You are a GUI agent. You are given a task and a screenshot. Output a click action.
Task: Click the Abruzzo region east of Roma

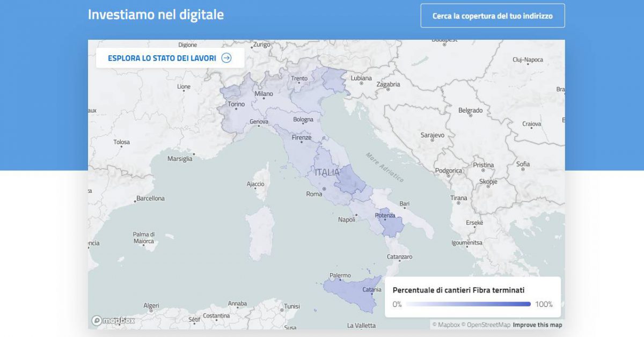tap(350, 180)
